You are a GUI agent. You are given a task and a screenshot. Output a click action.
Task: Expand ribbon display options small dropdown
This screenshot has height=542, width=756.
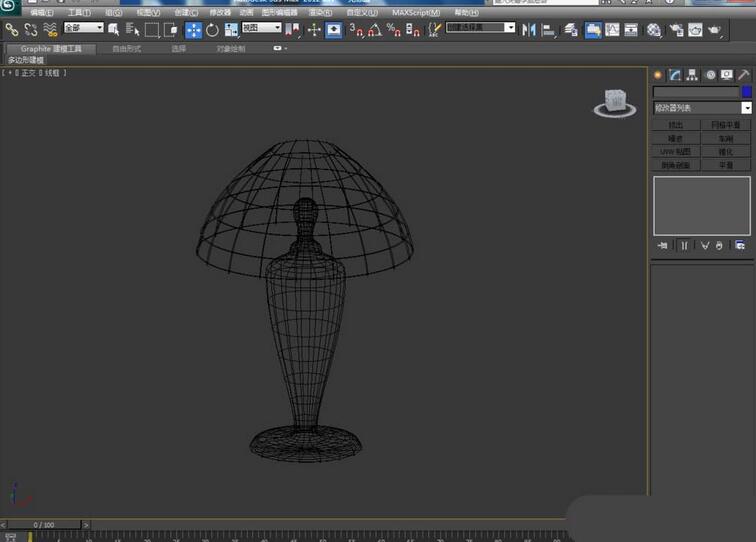coord(280,48)
